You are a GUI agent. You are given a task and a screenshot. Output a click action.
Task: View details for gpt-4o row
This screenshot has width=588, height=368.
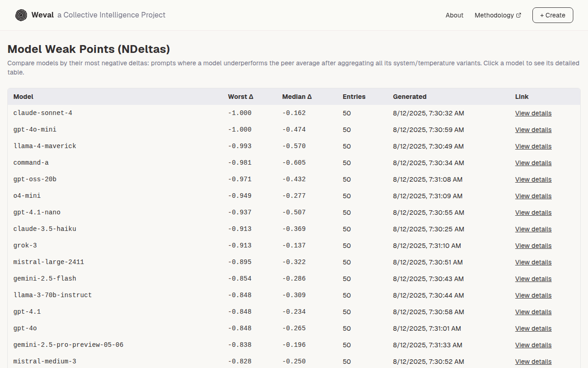[x=533, y=328]
